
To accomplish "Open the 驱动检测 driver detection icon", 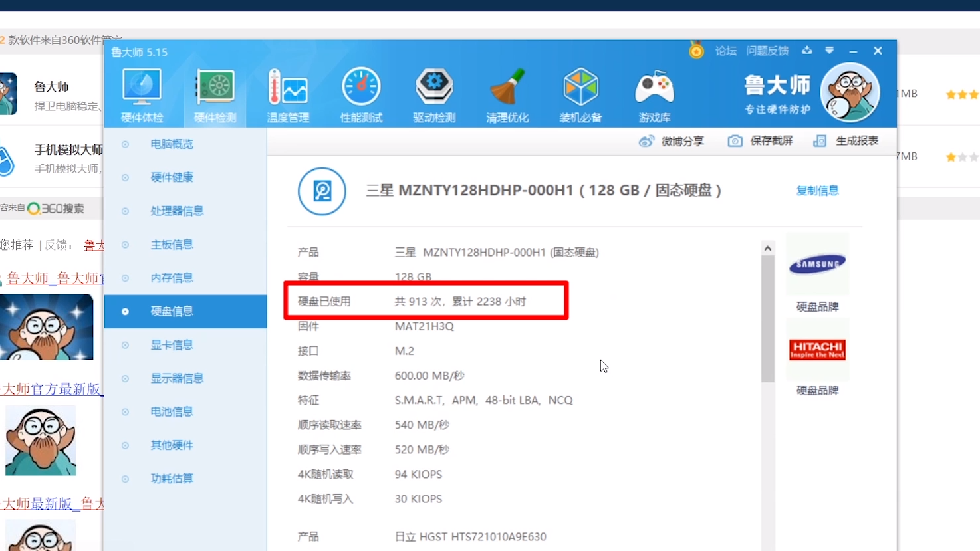I will pos(434,95).
